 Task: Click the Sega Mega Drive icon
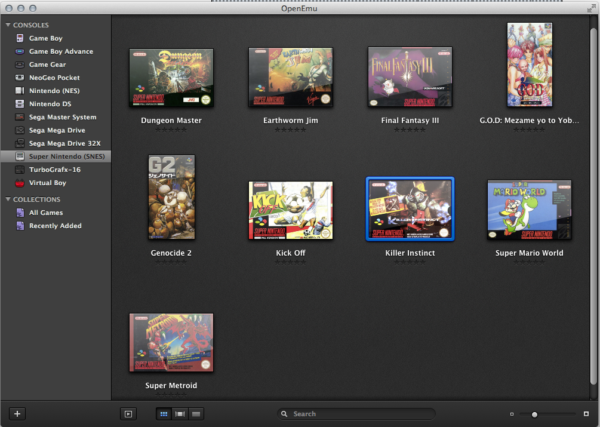[x=20, y=130]
